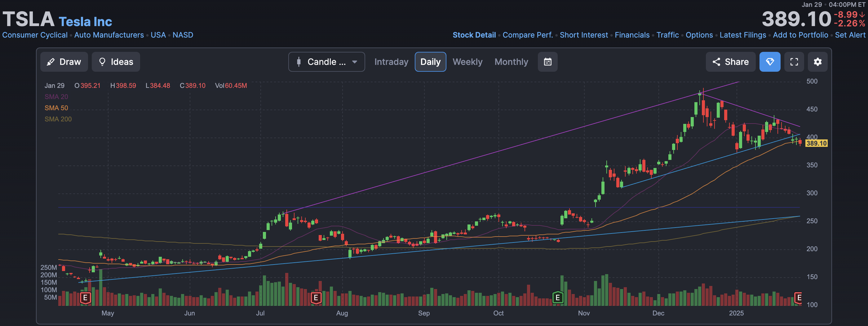Click Add to Portfolio link

point(800,35)
